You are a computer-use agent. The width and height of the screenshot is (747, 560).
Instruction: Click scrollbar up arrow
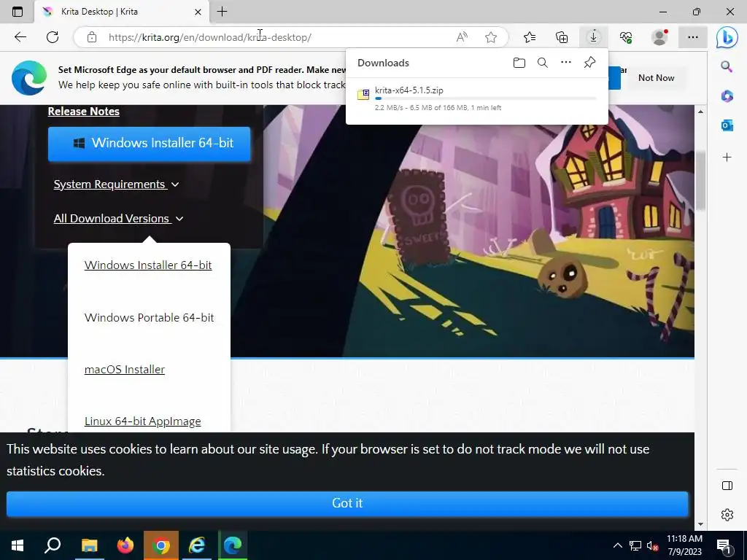tap(700, 112)
